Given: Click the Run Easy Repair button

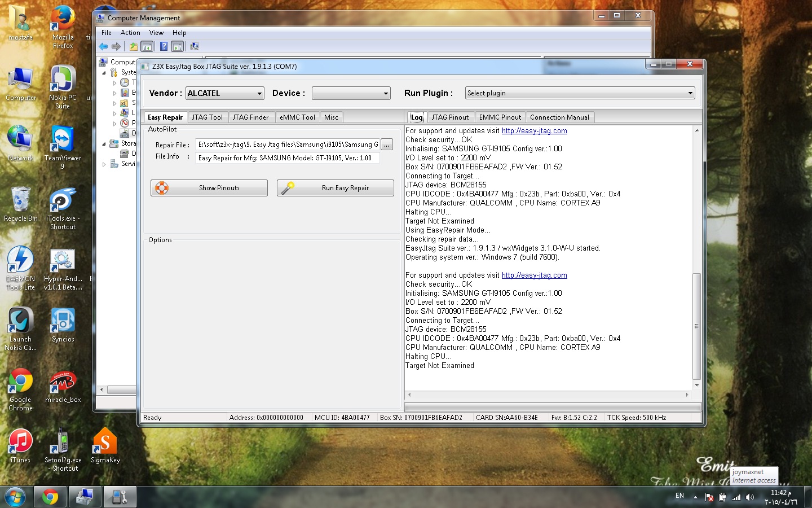Looking at the screenshot, I should tap(336, 188).
